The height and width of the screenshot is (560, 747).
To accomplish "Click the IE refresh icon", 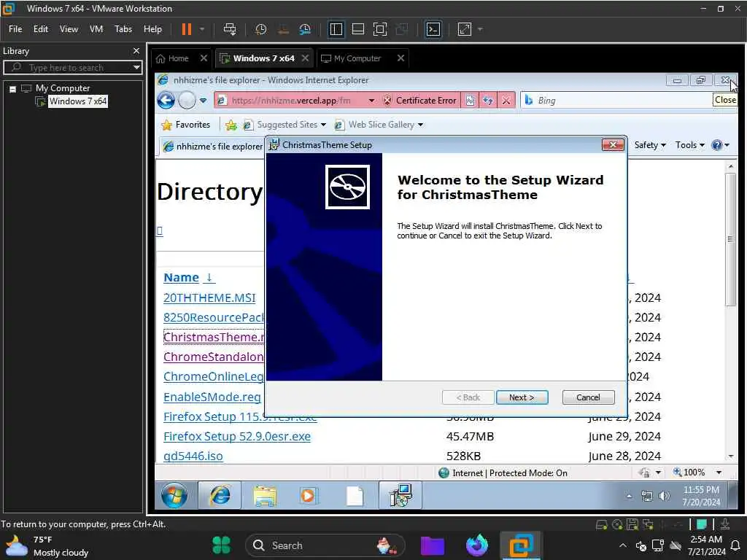I will [x=488, y=101].
